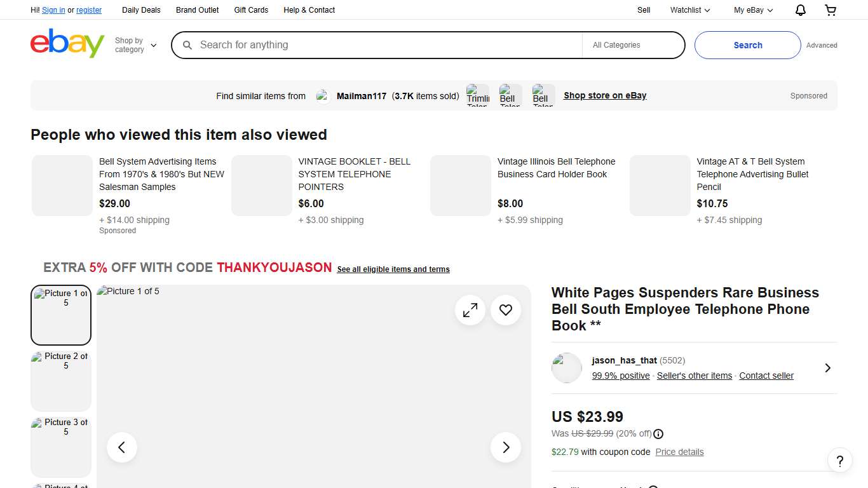
Task: Expand the My eBay dropdown
Action: pos(752,10)
